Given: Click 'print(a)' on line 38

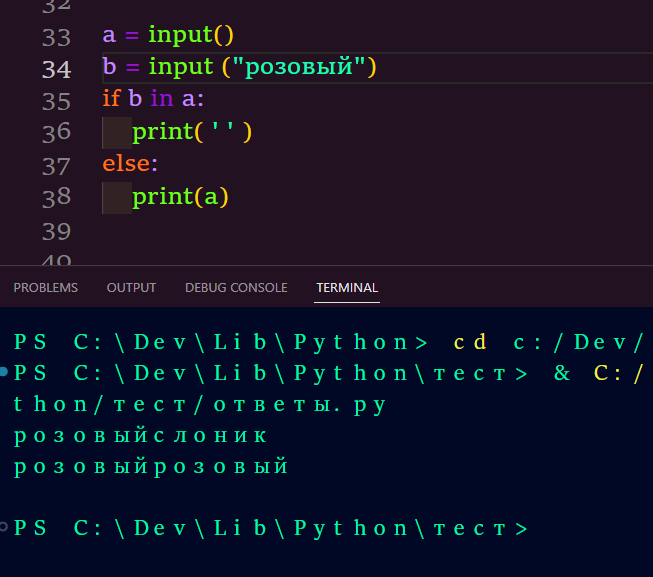Looking at the screenshot, I should click(x=180, y=197).
